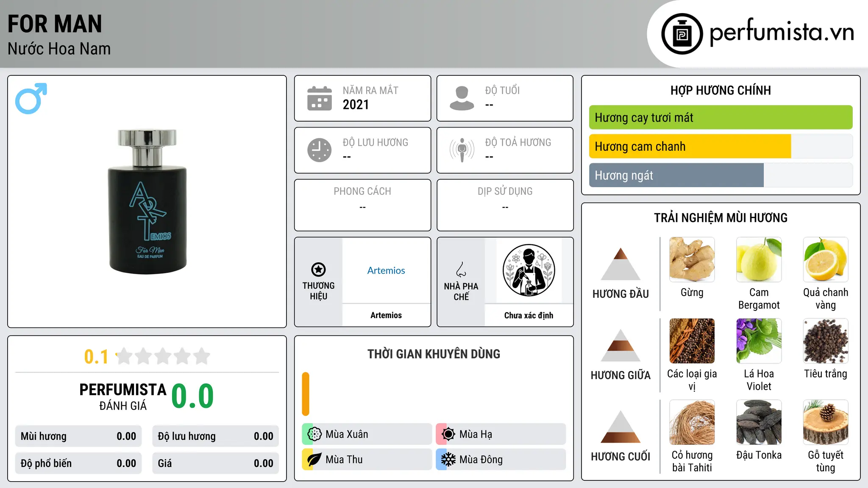Click the Artemios brand name caption
Screen dimensions: 868x488
coord(386,315)
